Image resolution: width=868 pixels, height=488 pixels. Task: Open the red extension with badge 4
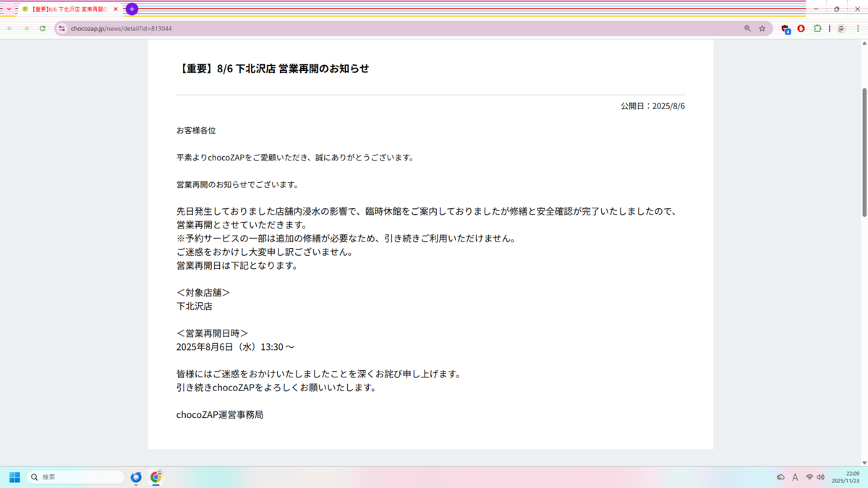coord(786,29)
